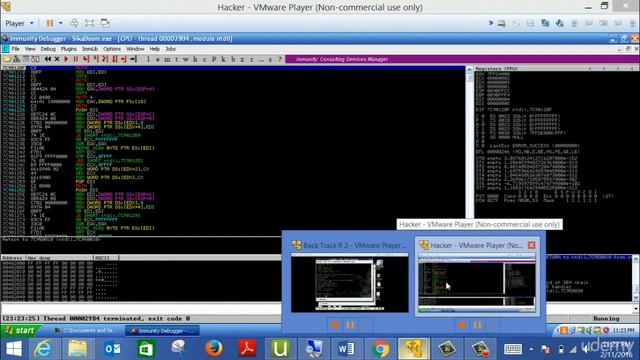Open Outlook from the taskbar
The height and width of the screenshot is (360, 640).
coord(112,349)
